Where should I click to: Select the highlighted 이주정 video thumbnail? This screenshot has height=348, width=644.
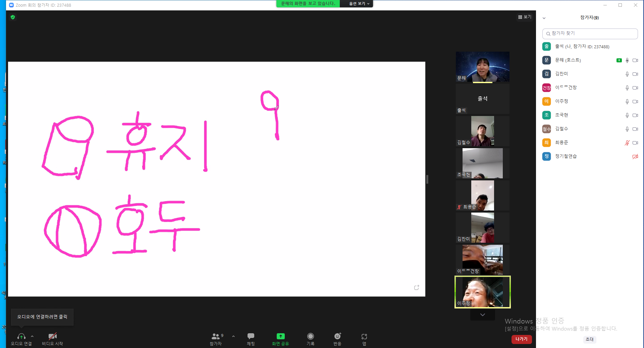pos(483,292)
